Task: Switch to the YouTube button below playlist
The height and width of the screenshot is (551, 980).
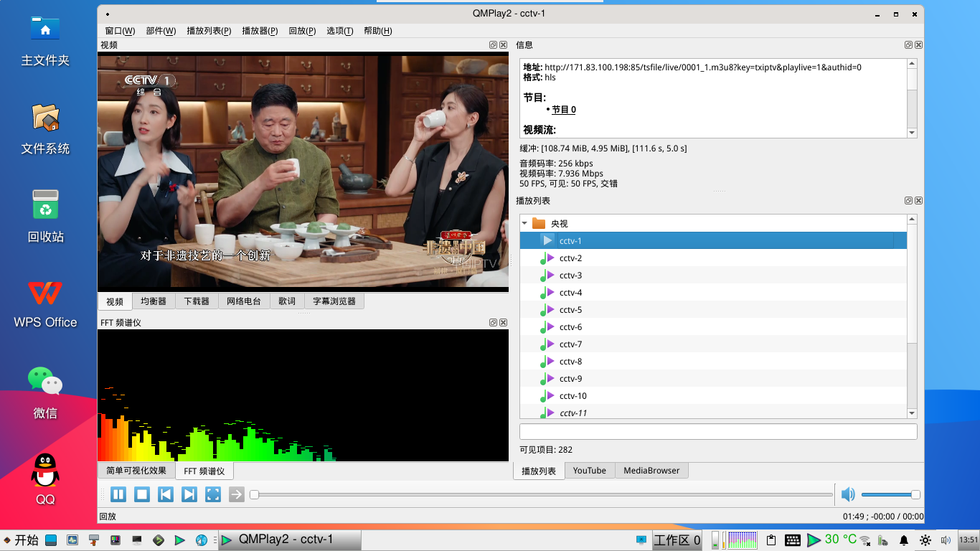Action: click(x=590, y=471)
